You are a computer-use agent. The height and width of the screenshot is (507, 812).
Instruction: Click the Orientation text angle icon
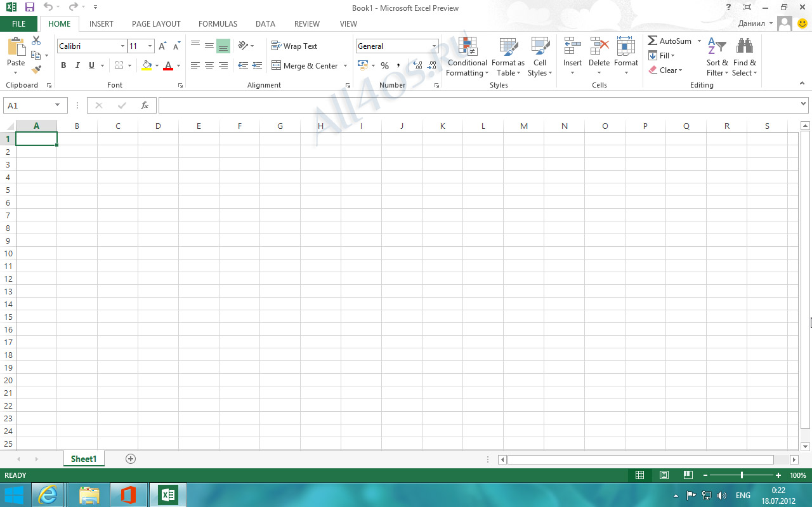(x=243, y=46)
